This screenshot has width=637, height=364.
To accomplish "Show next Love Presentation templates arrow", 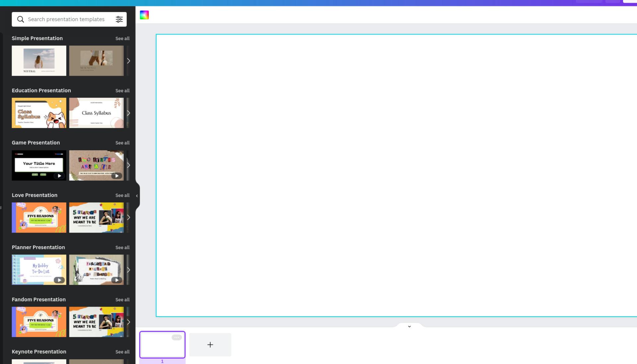I will pos(128,217).
